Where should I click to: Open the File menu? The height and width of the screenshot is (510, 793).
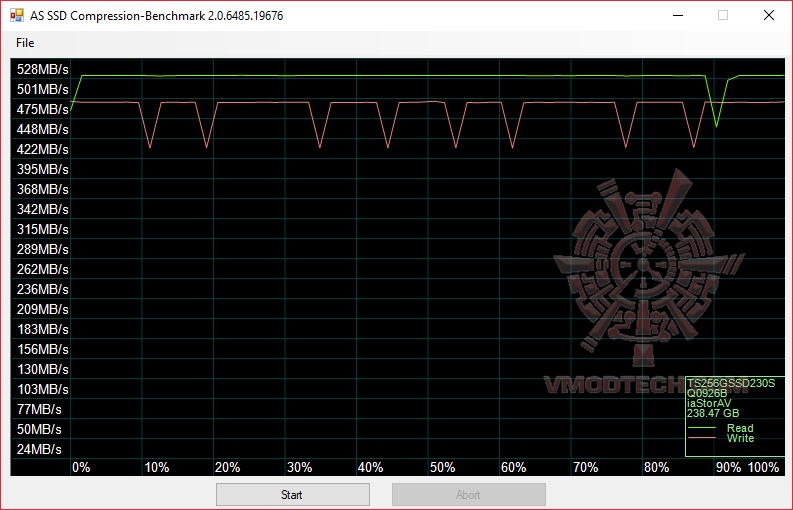25,43
